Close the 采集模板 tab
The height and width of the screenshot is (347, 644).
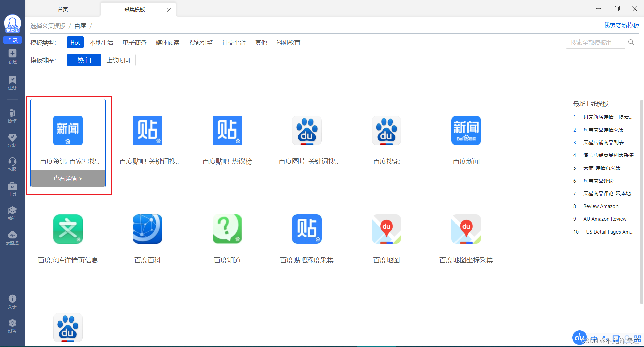[x=169, y=10]
